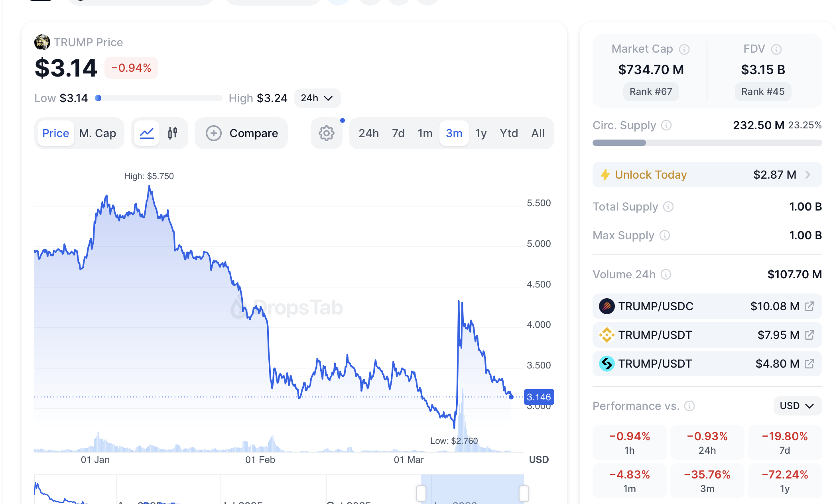835x504 pixels.
Task: Click the Compare button
Action: (241, 133)
